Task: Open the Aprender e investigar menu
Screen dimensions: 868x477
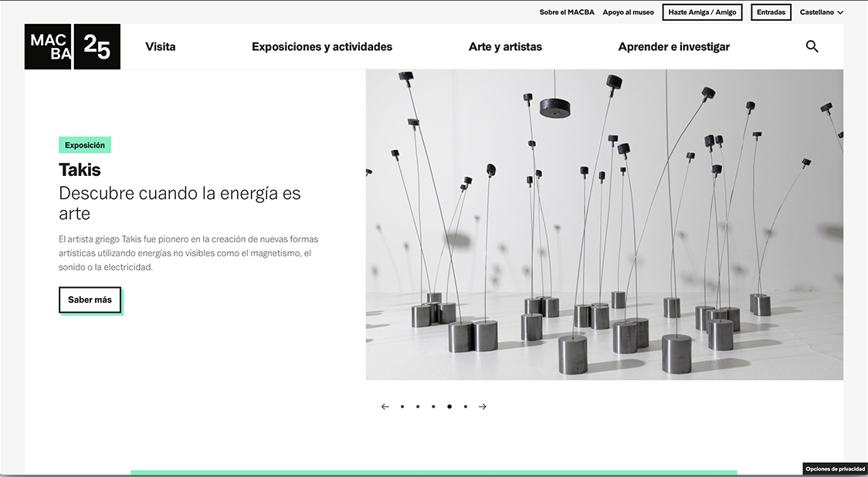Action: point(674,46)
